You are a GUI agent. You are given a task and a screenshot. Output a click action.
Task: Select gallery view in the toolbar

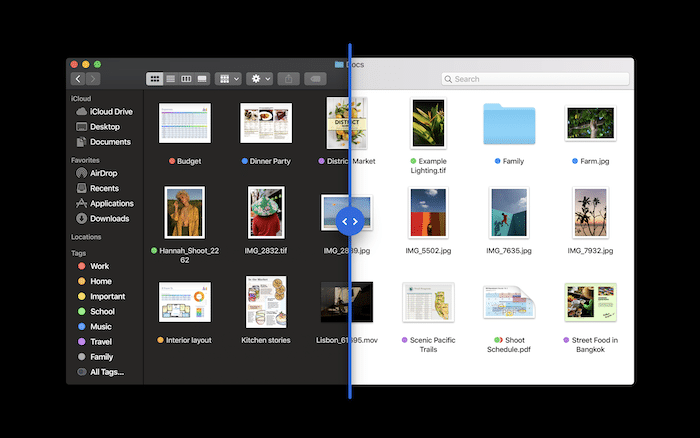[202, 78]
